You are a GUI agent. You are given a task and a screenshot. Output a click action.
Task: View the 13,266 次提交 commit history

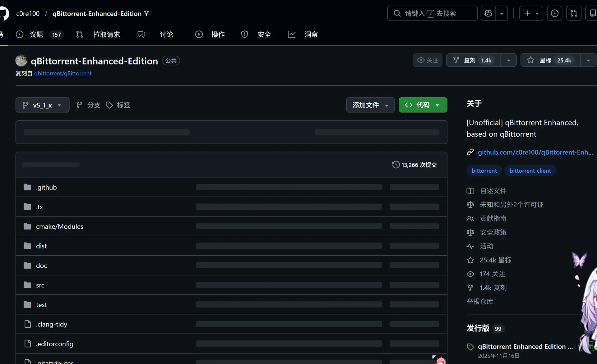tap(414, 165)
